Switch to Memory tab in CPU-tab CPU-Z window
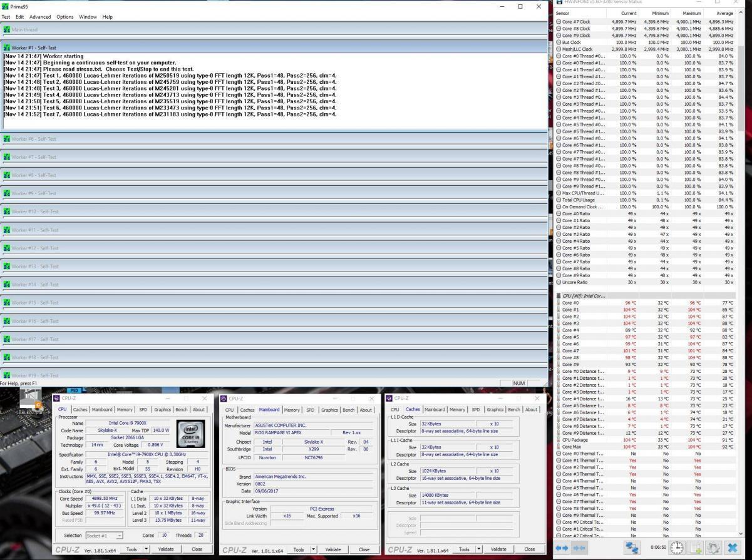This screenshot has height=560, width=752. click(x=125, y=410)
